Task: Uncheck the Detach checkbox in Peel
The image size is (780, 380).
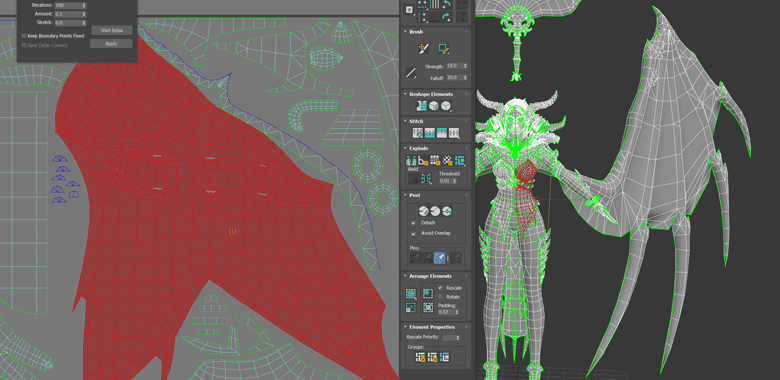Action: click(414, 223)
